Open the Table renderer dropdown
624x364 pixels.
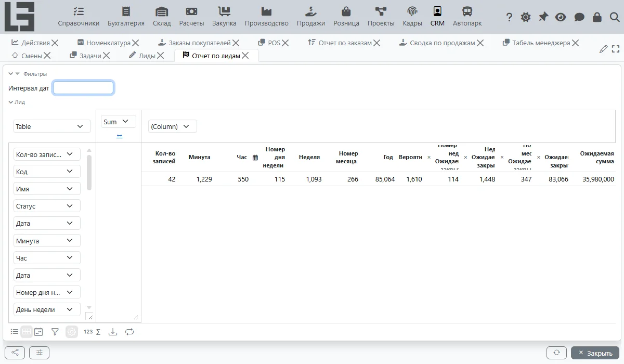(51, 126)
